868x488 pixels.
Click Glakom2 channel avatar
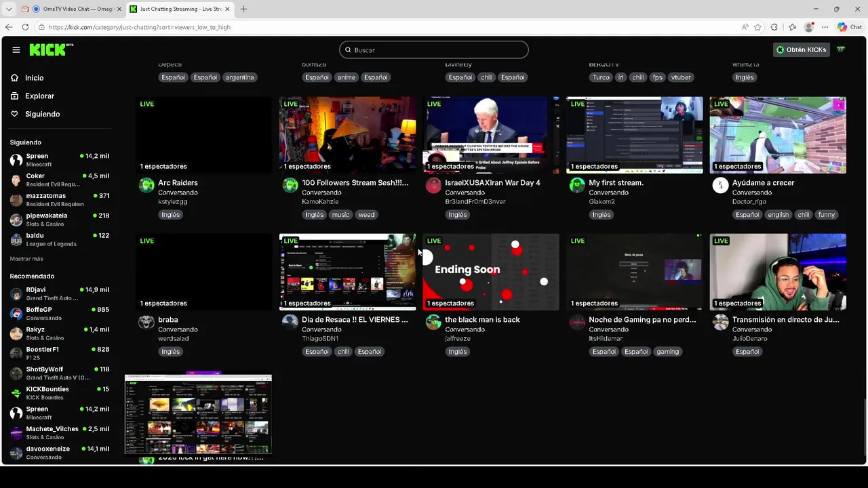pos(577,186)
